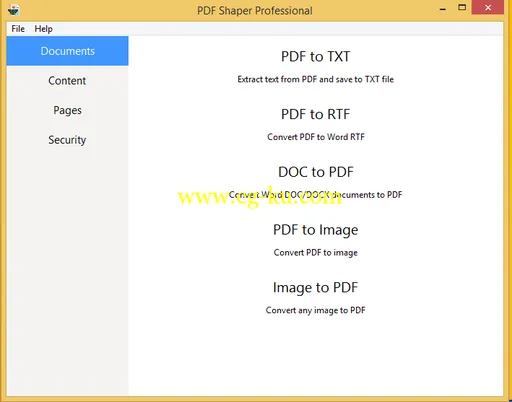The height and width of the screenshot is (402, 512).
Task: Start the Image to PDF tool
Action: coord(315,288)
